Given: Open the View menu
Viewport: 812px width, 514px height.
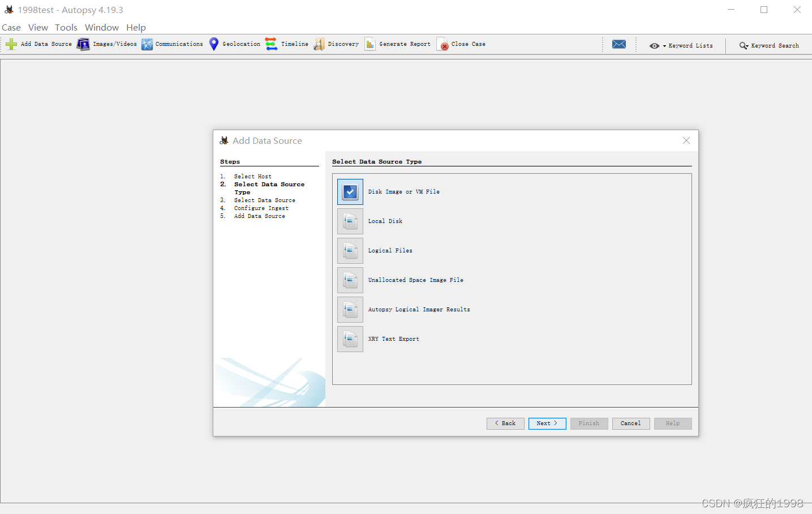Looking at the screenshot, I should tap(38, 27).
